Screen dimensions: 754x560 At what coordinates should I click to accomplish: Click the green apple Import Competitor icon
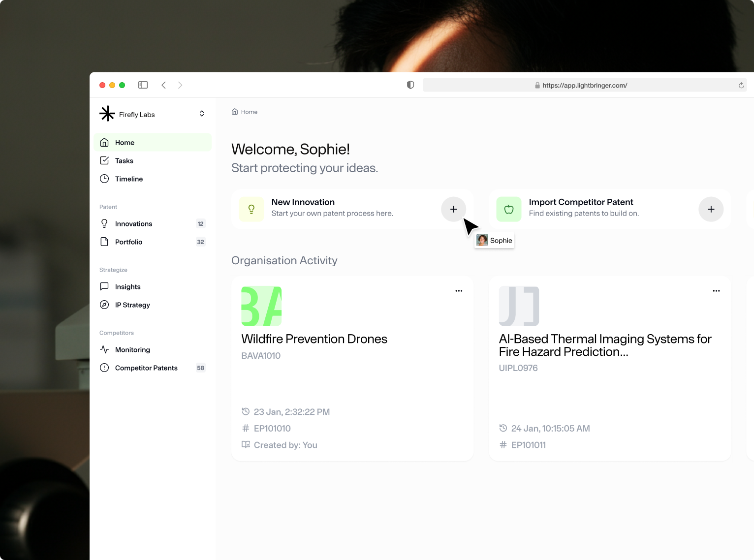tap(509, 209)
